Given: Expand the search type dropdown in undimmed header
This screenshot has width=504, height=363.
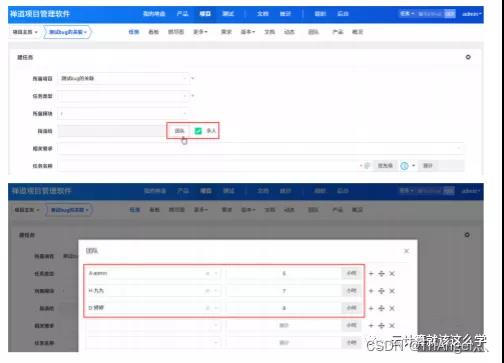Looking at the screenshot, I should [407, 14].
